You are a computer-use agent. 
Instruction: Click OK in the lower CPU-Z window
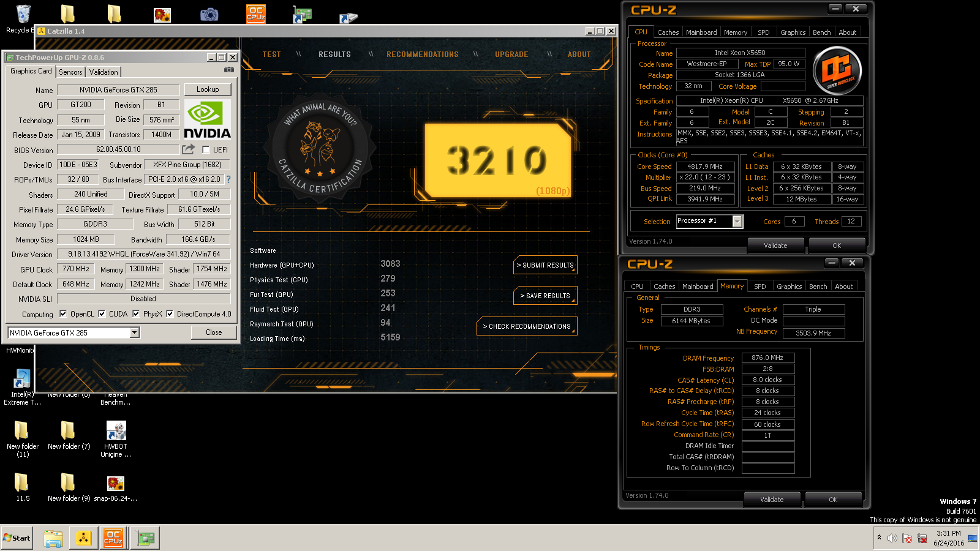[x=833, y=500]
